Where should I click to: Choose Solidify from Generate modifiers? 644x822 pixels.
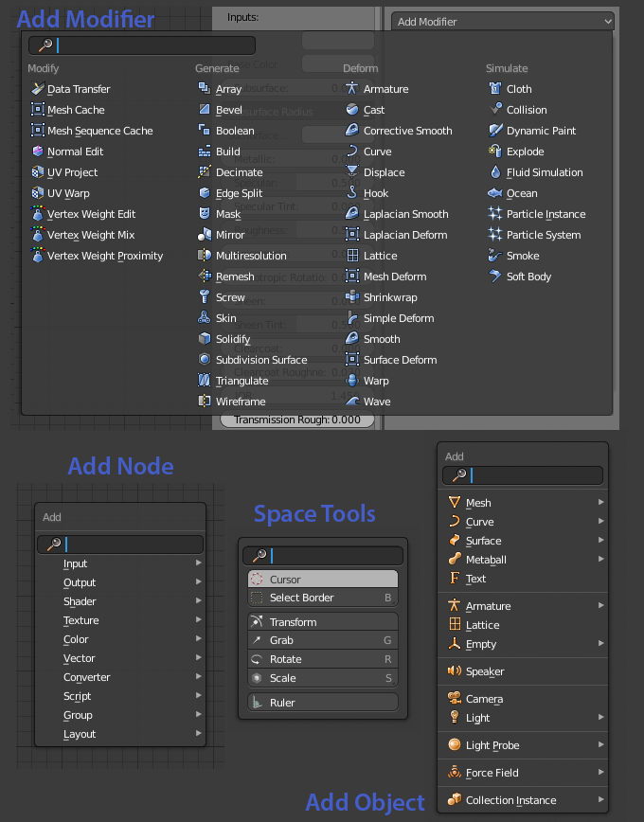[233, 339]
